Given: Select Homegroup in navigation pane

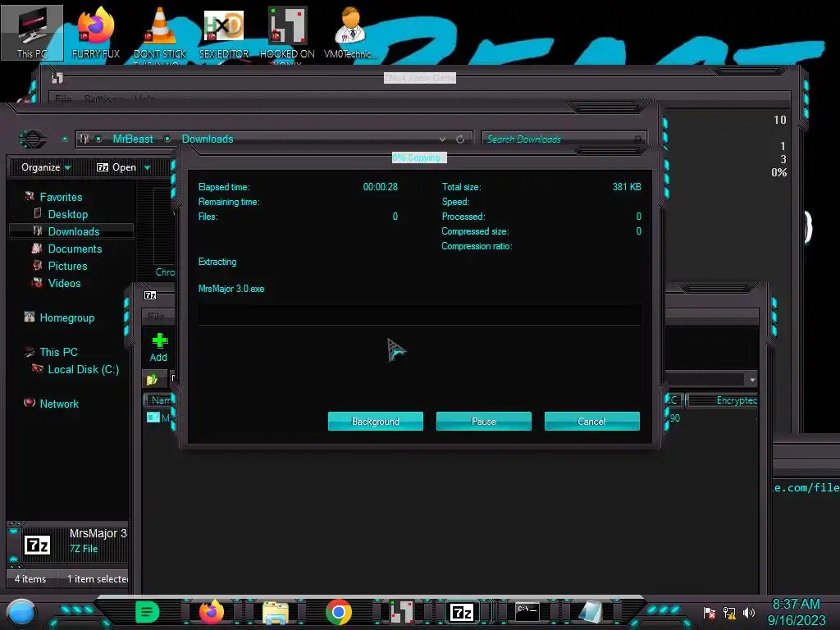Looking at the screenshot, I should click(67, 317).
